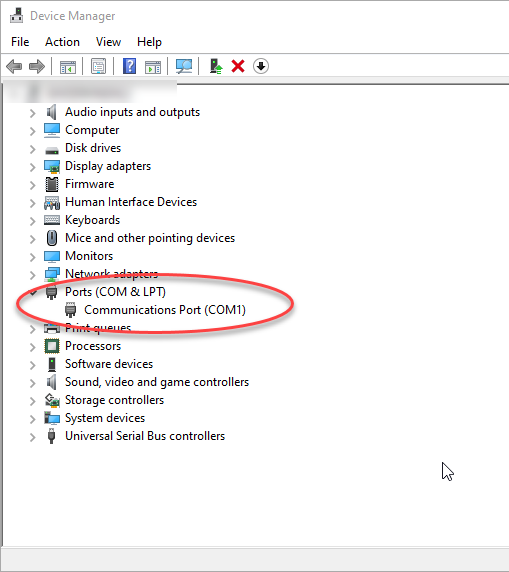Click the down-arrow disable device icon

pos(261,66)
